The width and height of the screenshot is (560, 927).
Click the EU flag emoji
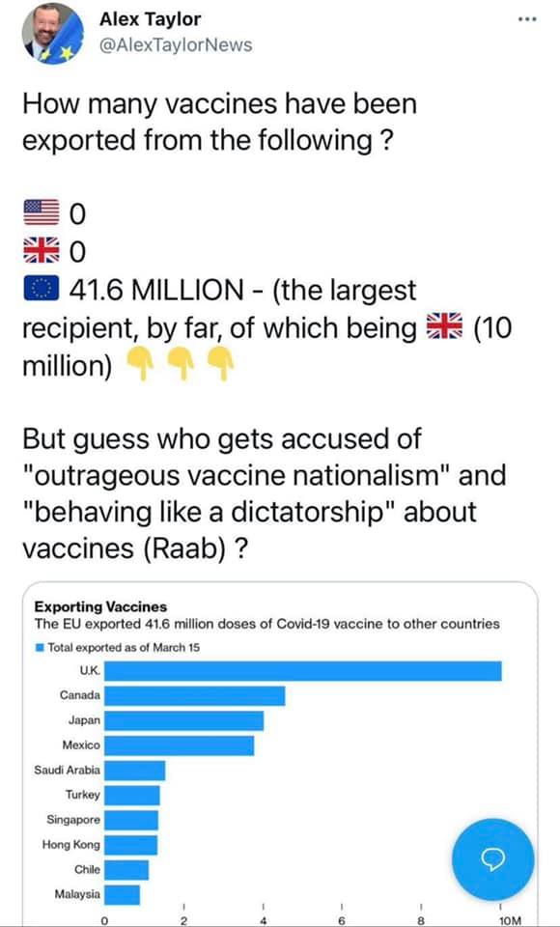(42, 289)
